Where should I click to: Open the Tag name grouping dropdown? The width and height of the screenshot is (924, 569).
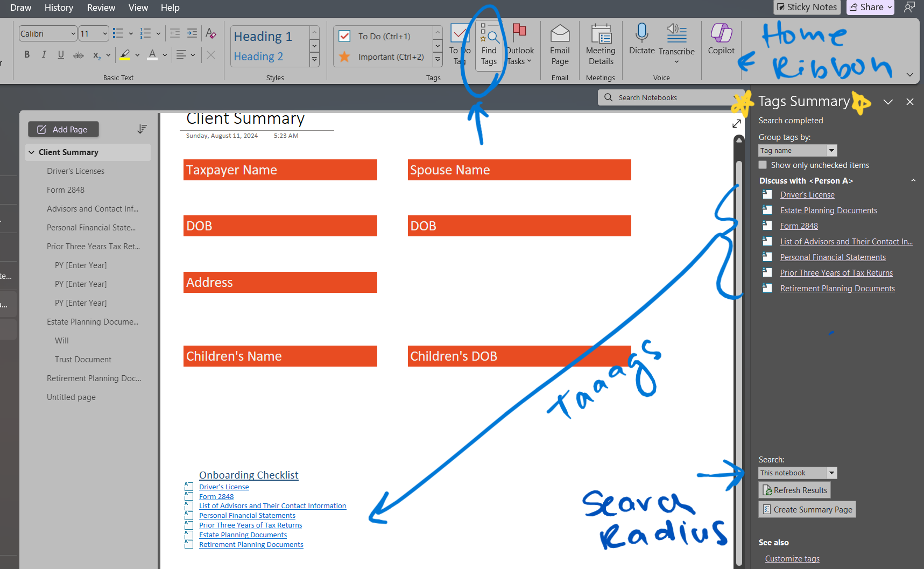click(x=830, y=150)
